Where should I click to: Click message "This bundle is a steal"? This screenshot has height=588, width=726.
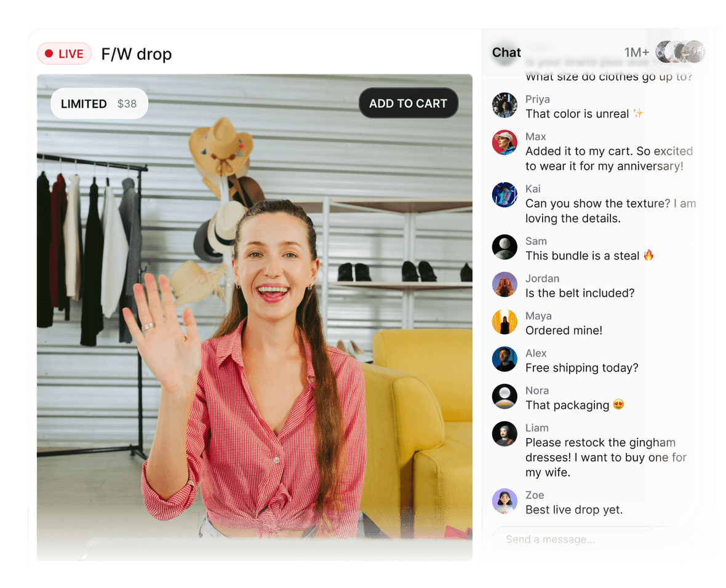(589, 256)
